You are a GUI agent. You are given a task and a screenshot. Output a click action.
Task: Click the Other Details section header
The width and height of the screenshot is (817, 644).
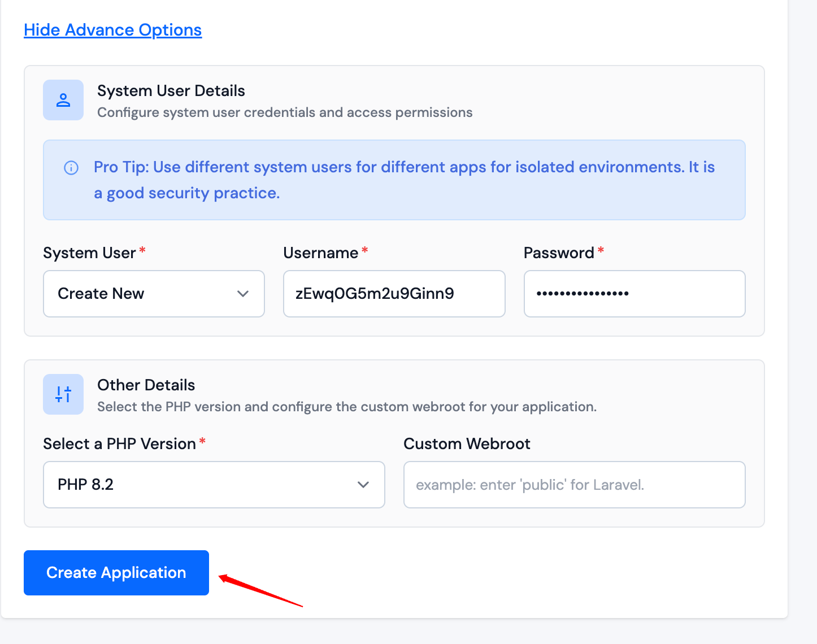146,385
